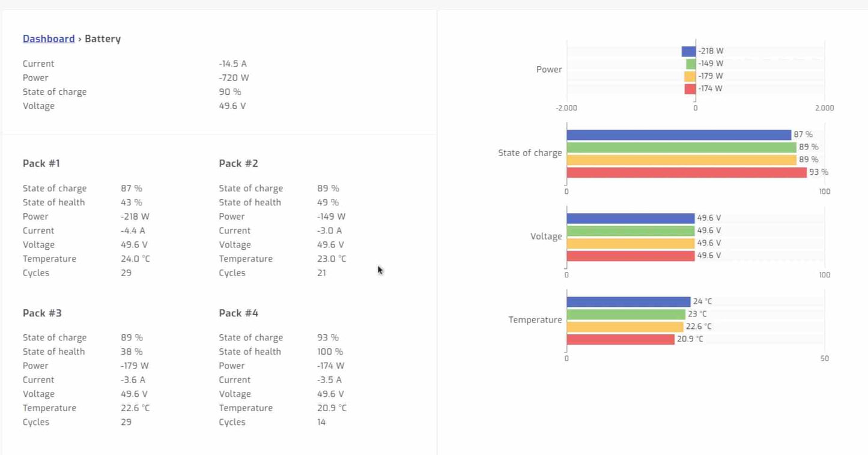The height and width of the screenshot is (455, 868).
Task: Click the blue State of charge bar (87 %)
Action: pos(679,135)
